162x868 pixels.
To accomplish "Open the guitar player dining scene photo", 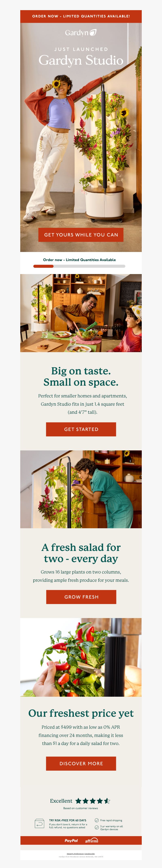I will pyautogui.click(x=81, y=313).
